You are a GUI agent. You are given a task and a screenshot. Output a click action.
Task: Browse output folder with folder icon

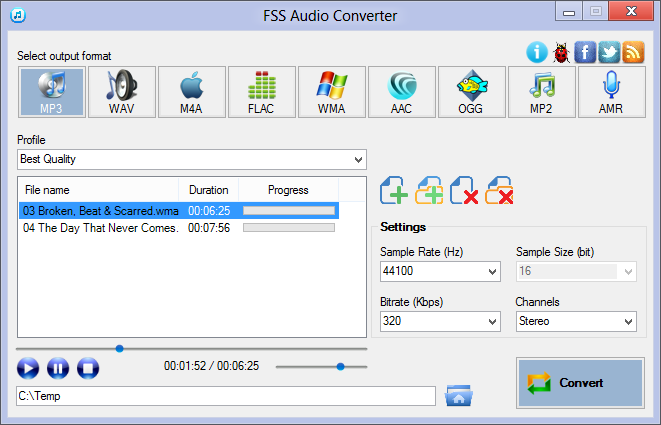coord(459,396)
